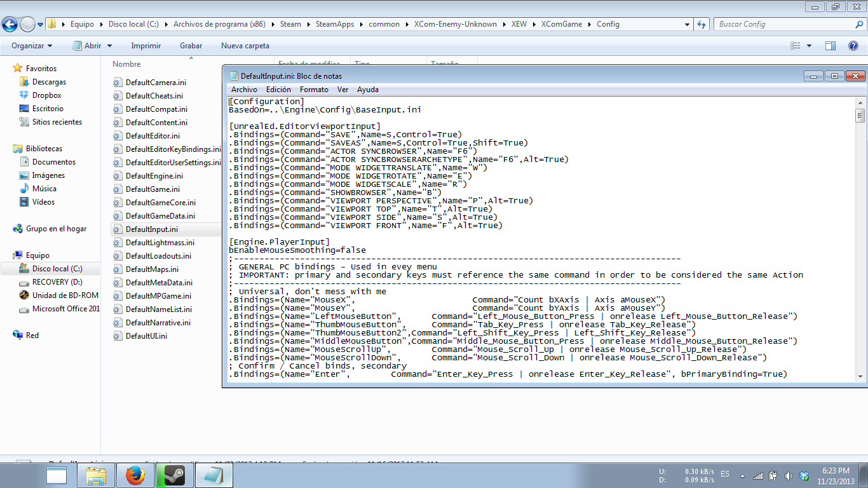Show the preview pane in Explorer
Image resolution: width=868 pixels, height=488 pixels.
[831, 46]
